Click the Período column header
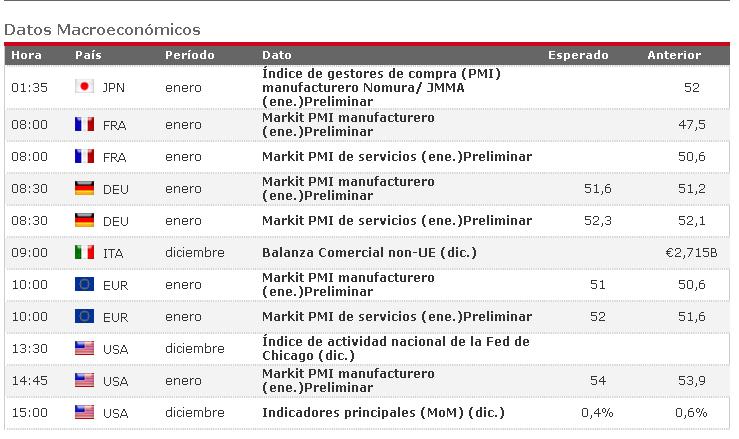The image size is (739, 439). point(189,55)
